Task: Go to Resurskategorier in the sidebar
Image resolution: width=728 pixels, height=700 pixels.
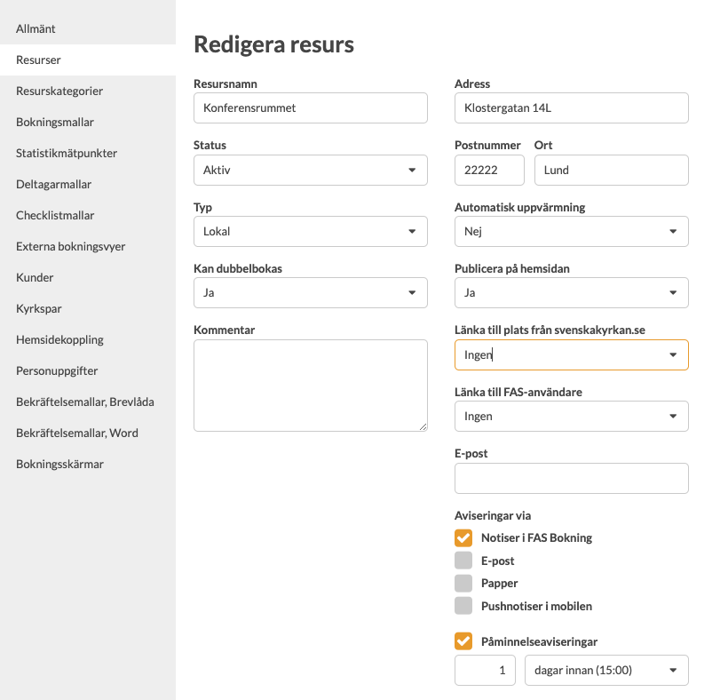Action: tap(88, 91)
